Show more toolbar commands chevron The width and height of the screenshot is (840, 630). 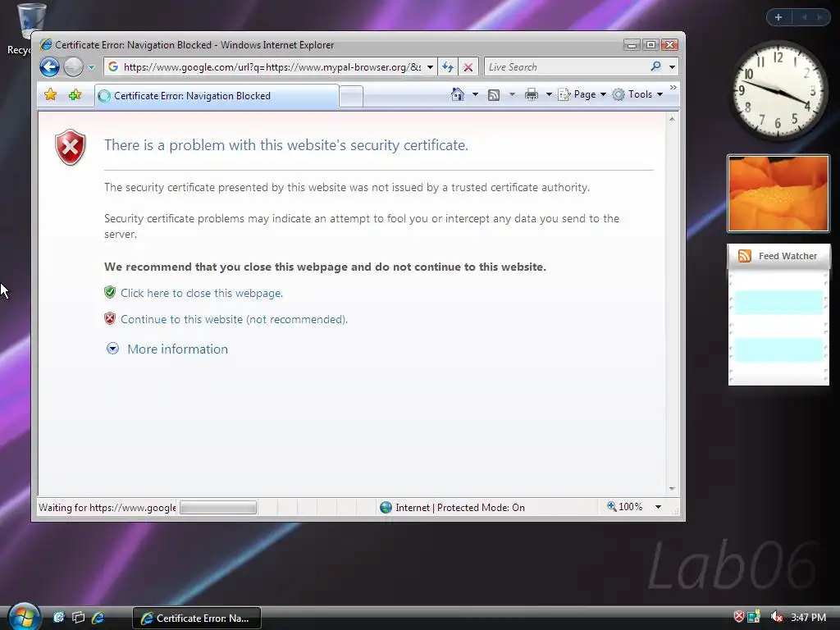[673, 87]
